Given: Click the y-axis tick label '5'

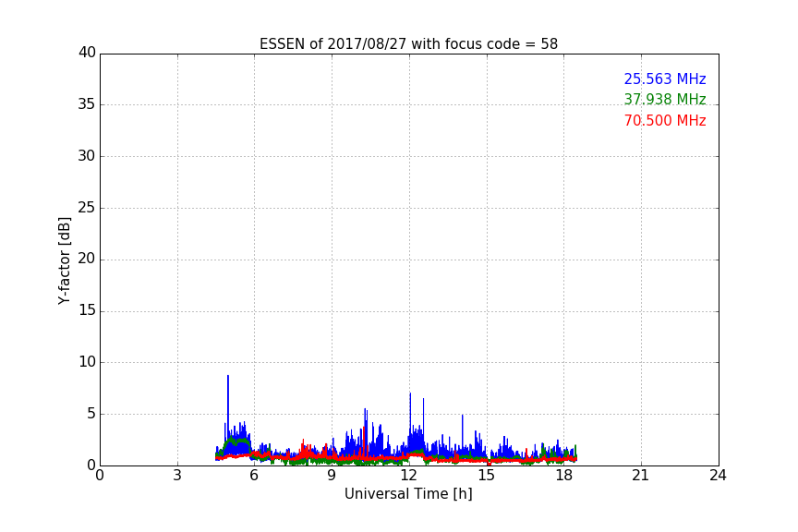Looking at the screenshot, I should click(x=91, y=414).
